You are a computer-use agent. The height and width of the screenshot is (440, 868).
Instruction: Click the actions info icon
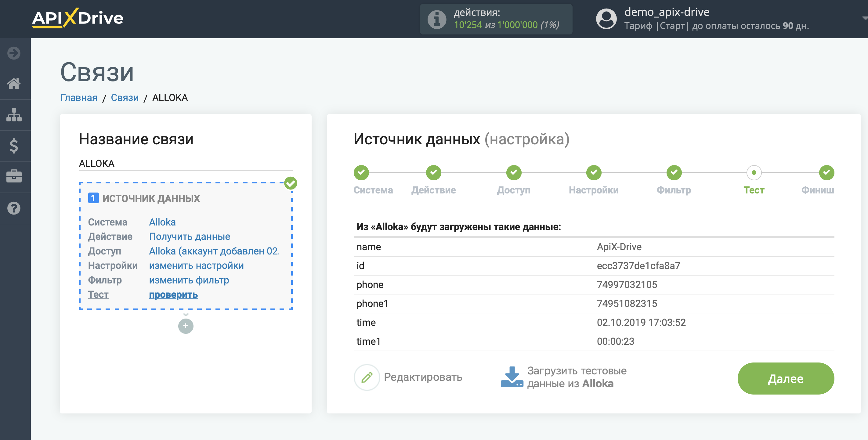437,19
